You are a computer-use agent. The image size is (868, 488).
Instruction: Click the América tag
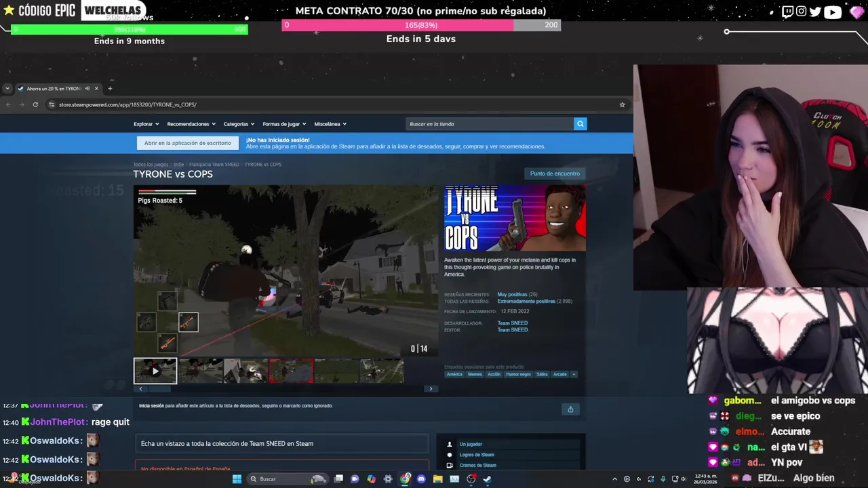point(454,374)
